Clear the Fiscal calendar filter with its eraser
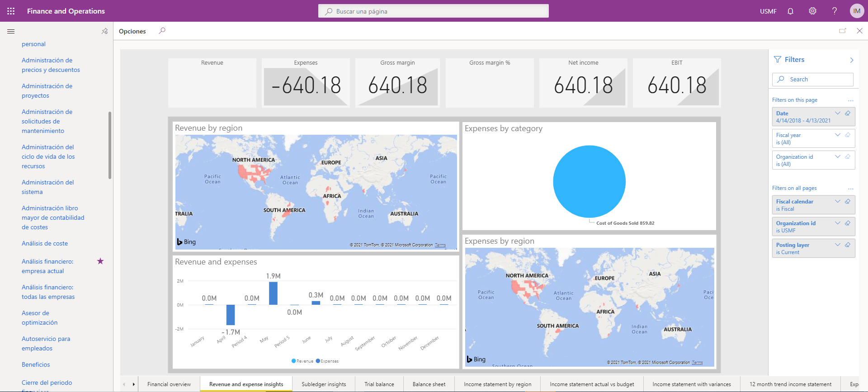The height and width of the screenshot is (392, 868). 848,201
